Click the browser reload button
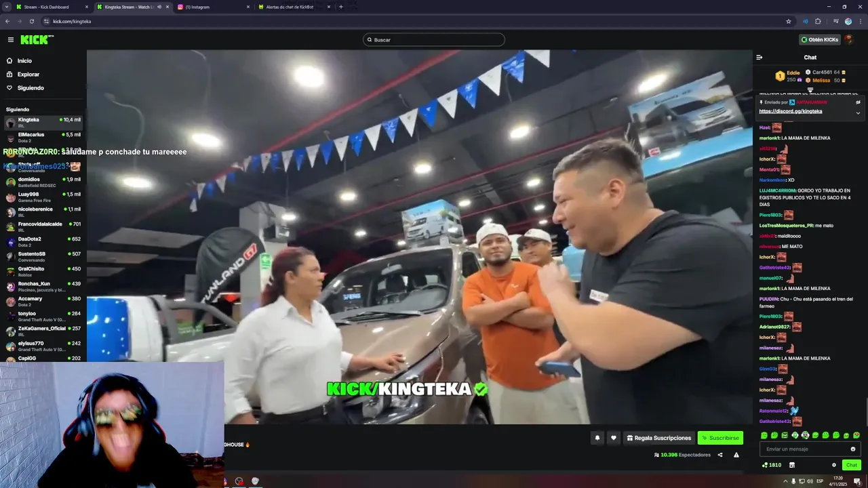 (x=31, y=21)
